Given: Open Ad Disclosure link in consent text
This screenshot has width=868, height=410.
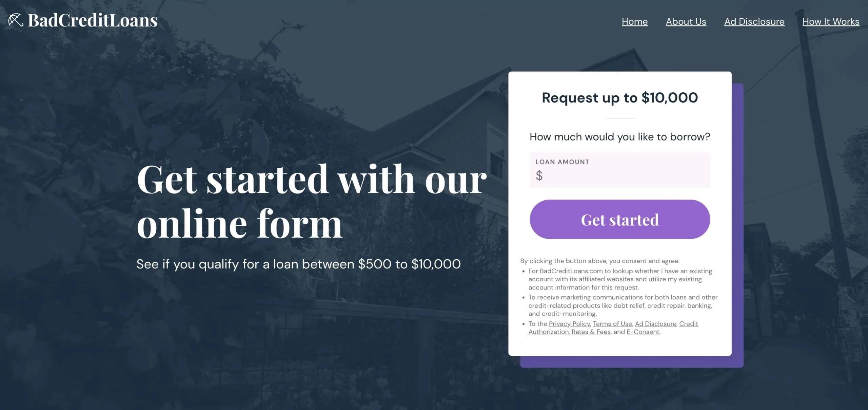Looking at the screenshot, I should click(x=655, y=324).
